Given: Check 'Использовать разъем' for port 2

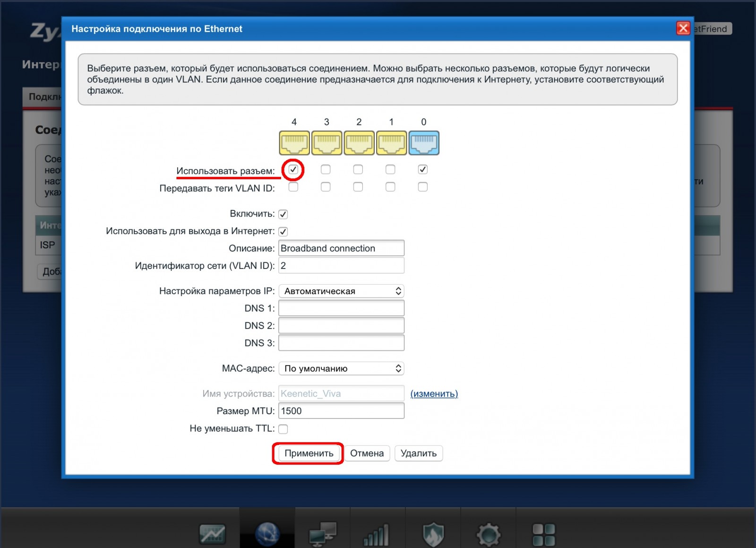Looking at the screenshot, I should (358, 169).
